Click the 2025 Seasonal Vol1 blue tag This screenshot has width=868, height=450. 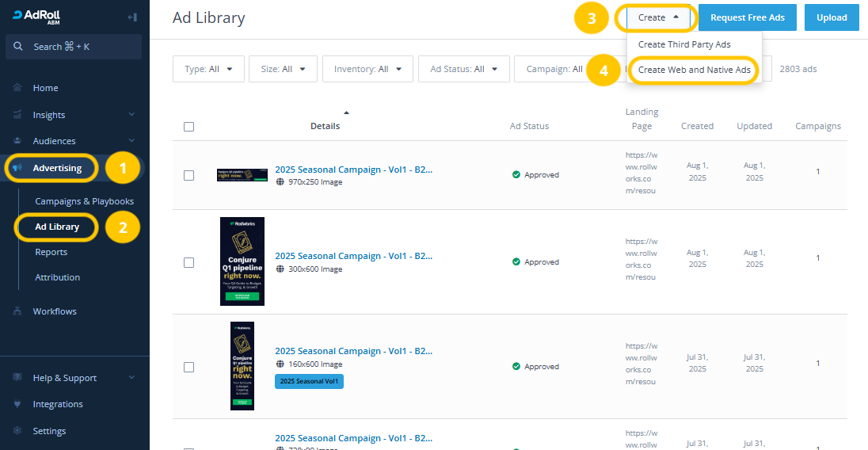pyautogui.click(x=309, y=381)
